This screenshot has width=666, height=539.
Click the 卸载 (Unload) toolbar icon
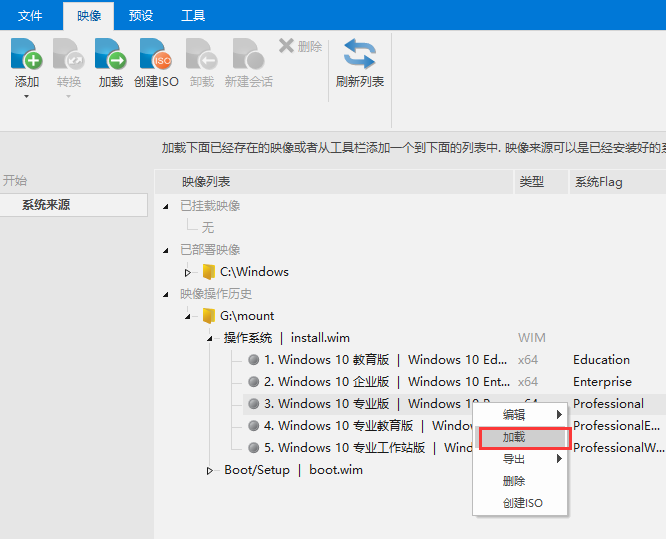[x=201, y=54]
